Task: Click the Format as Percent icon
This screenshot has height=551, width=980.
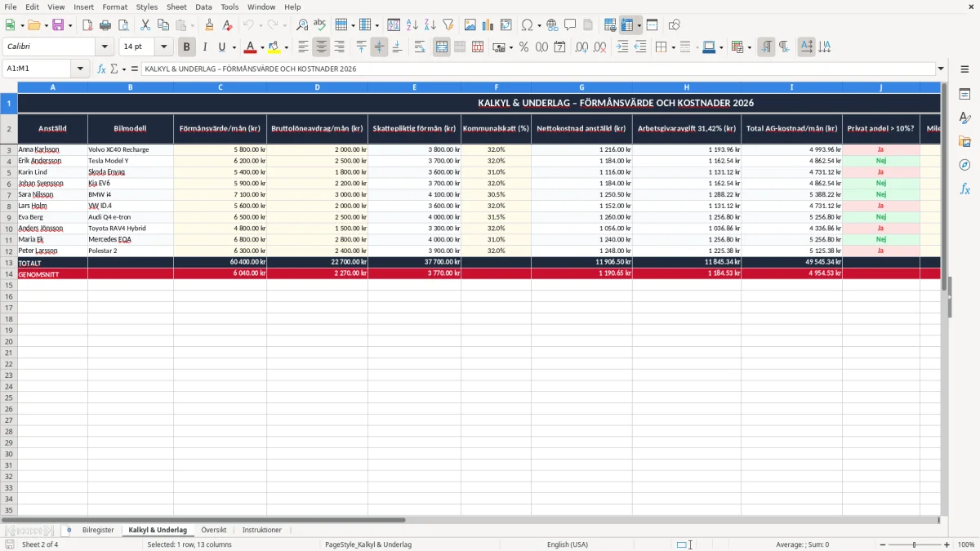Action: [x=523, y=47]
